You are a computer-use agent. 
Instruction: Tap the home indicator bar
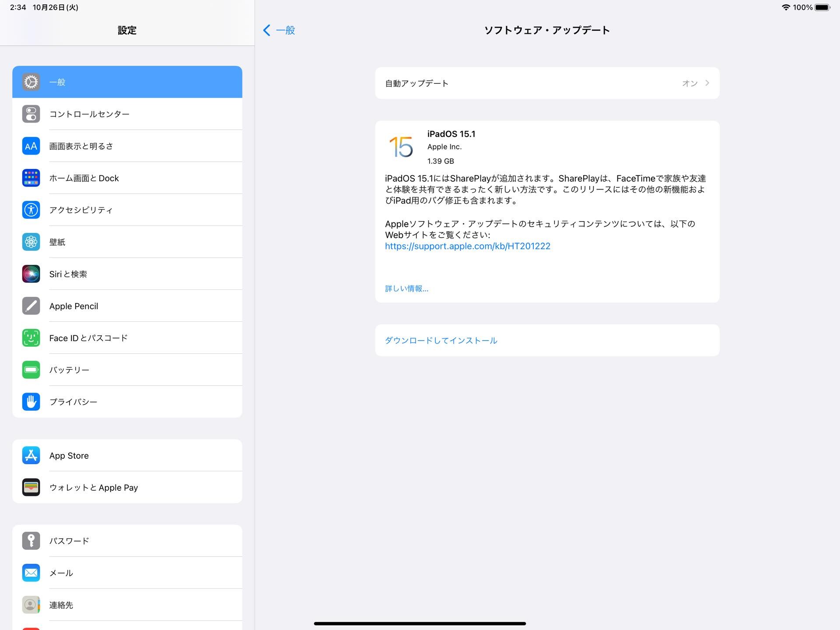pos(420,623)
